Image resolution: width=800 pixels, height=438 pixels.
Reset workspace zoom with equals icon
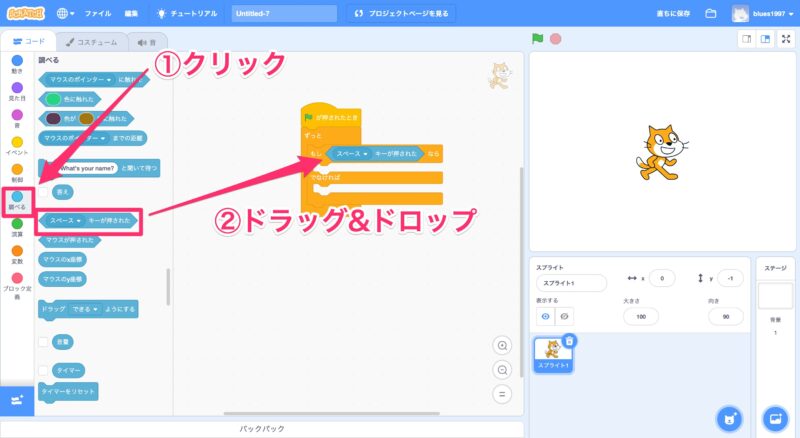point(502,393)
